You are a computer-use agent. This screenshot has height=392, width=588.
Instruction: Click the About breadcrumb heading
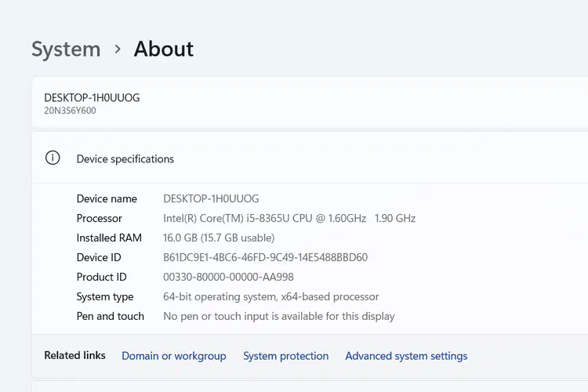point(164,49)
